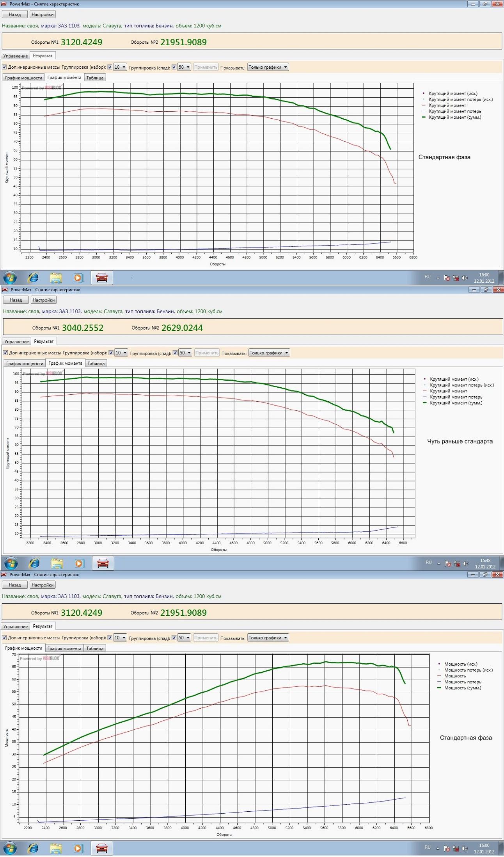The image size is (504, 857).
Task: Click Настройки button in the power chart window
Action: (43, 585)
